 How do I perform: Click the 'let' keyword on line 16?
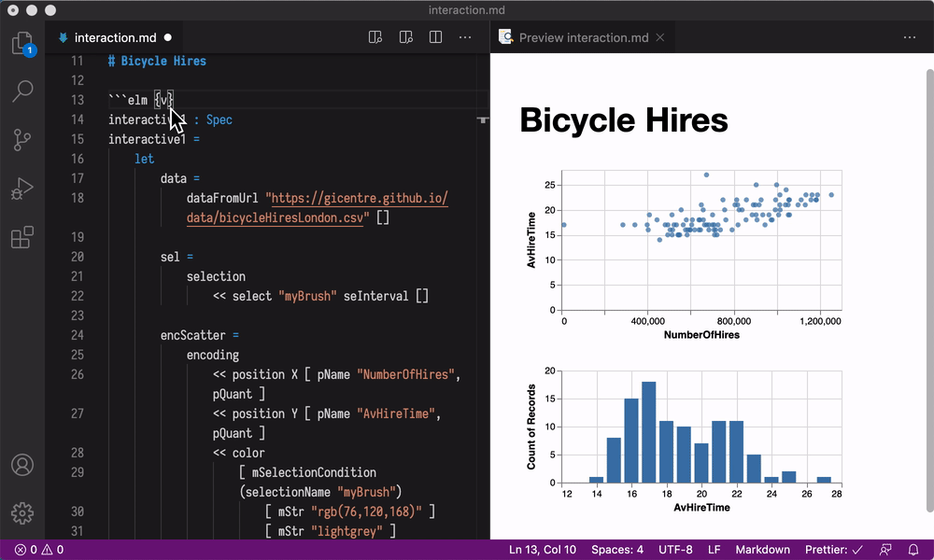pyautogui.click(x=144, y=159)
